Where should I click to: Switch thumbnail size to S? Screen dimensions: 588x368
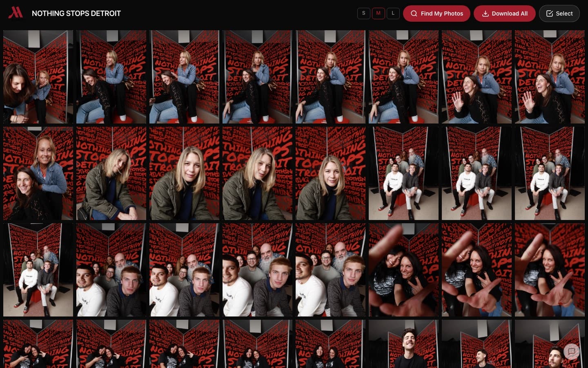363,13
